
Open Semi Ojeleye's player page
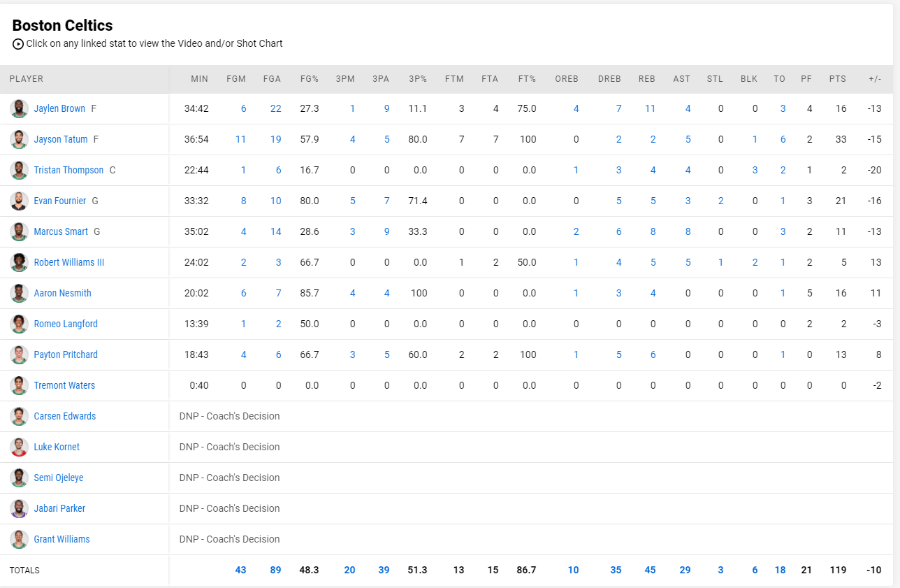[58, 478]
